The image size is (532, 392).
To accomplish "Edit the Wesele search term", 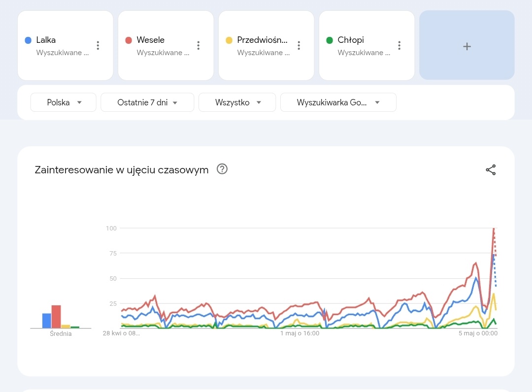I will pos(151,40).
